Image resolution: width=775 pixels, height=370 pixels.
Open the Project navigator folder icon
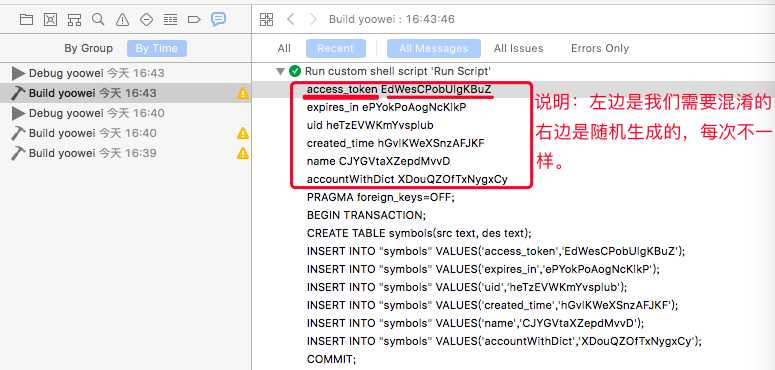click(26, 19)
